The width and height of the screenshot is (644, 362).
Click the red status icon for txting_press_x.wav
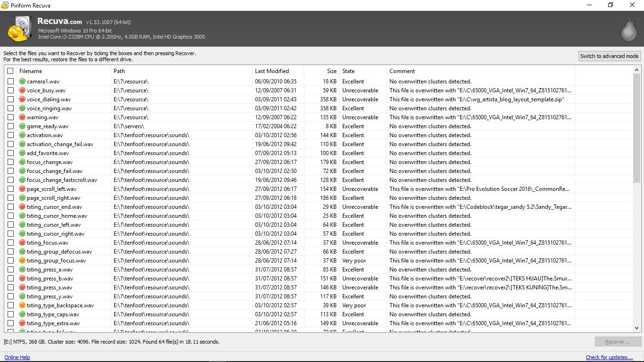pyautogui.click(x=22, y=288)
